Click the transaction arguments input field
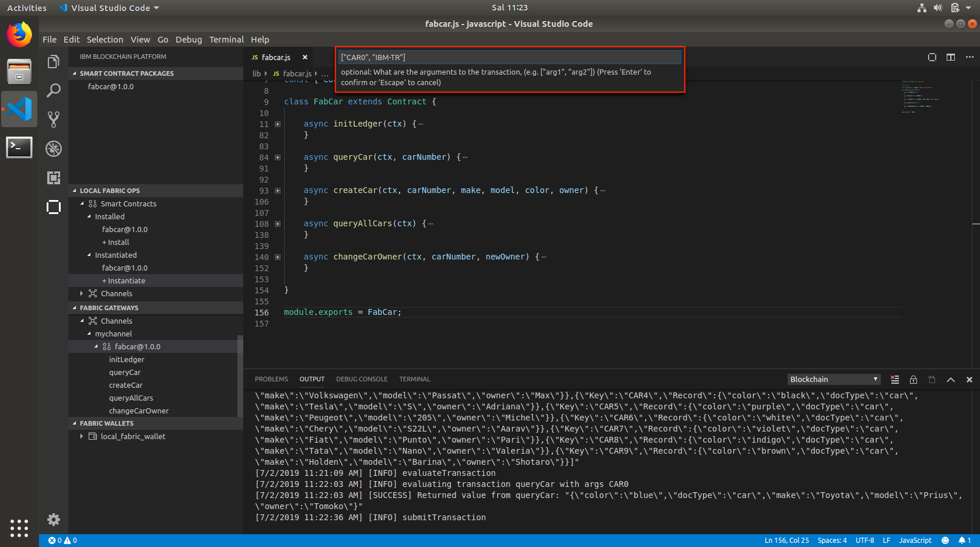The height and width of the screenshot is (547, 980). tap(510, 57)
